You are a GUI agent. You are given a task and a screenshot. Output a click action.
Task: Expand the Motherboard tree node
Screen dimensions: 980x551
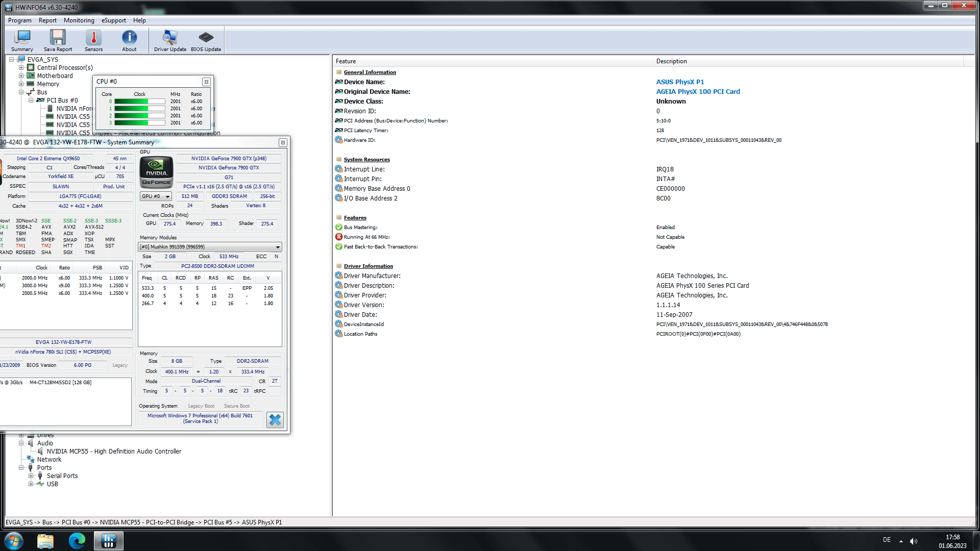click(21, 76)
